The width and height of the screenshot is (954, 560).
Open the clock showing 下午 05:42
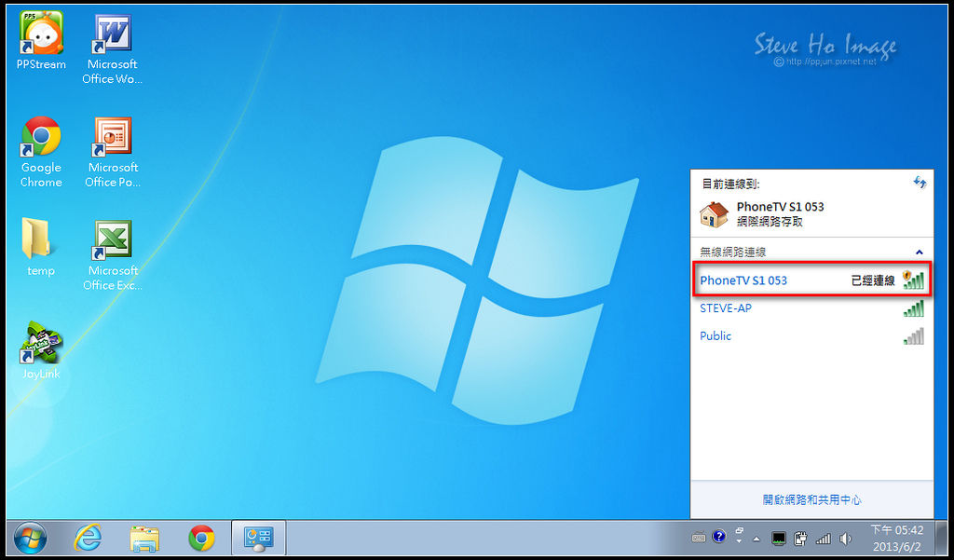(897, 538)
